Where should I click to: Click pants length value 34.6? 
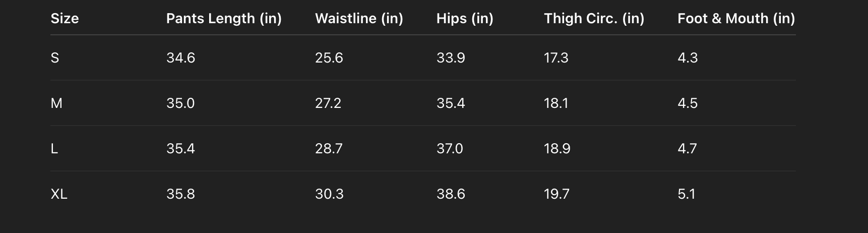coord(180,58)
